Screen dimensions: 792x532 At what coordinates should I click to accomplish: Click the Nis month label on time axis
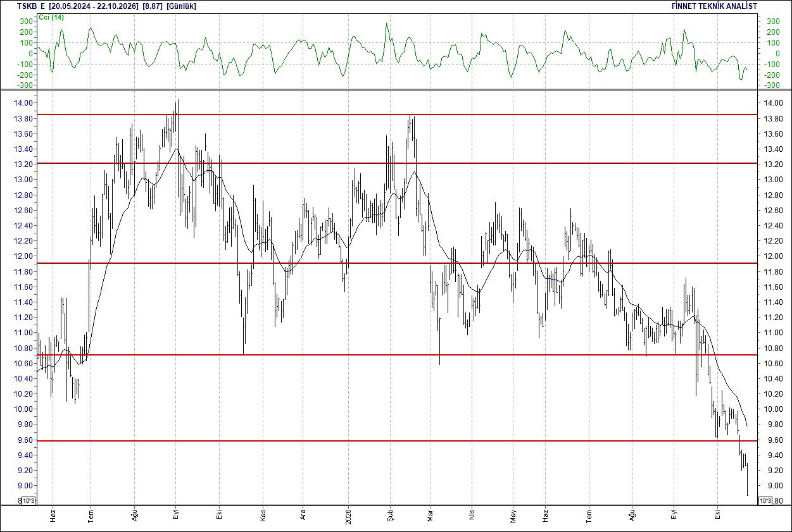click(x=471, y=515)
